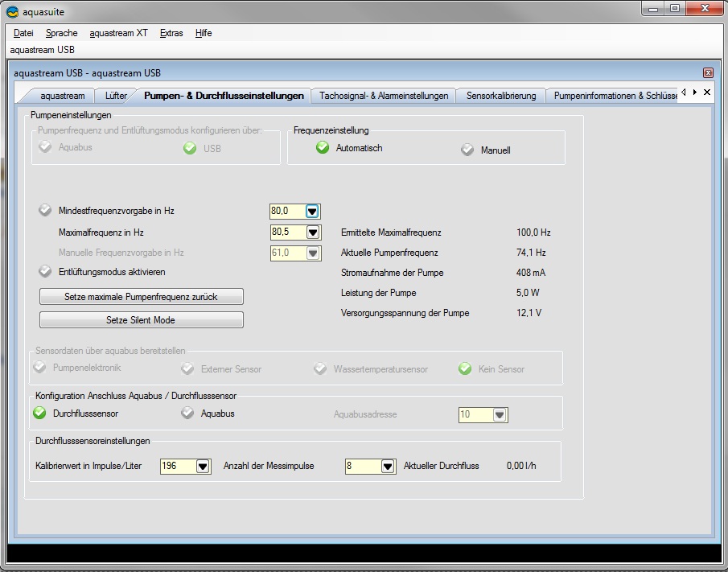728x572 pixels.
Task: Open the Kalibrierwert 196 dropdown
Action: click(203, 466)
